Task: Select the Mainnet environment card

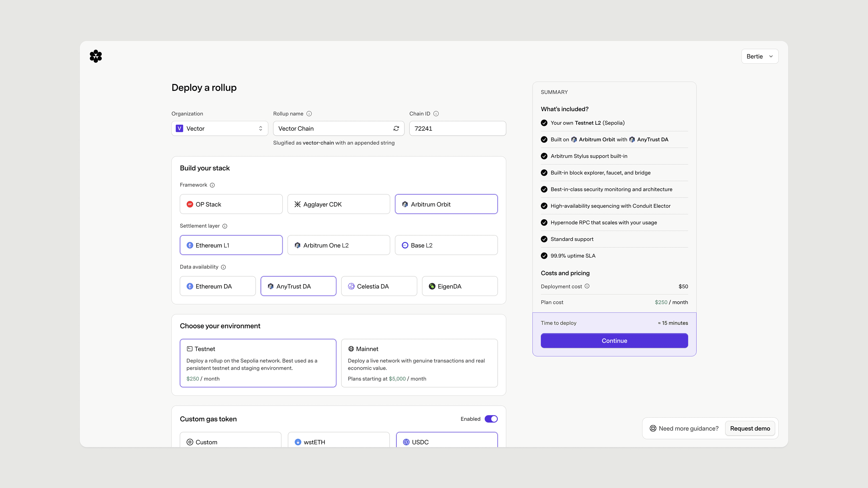Action: pyautogui.click(x=419, y=363)
